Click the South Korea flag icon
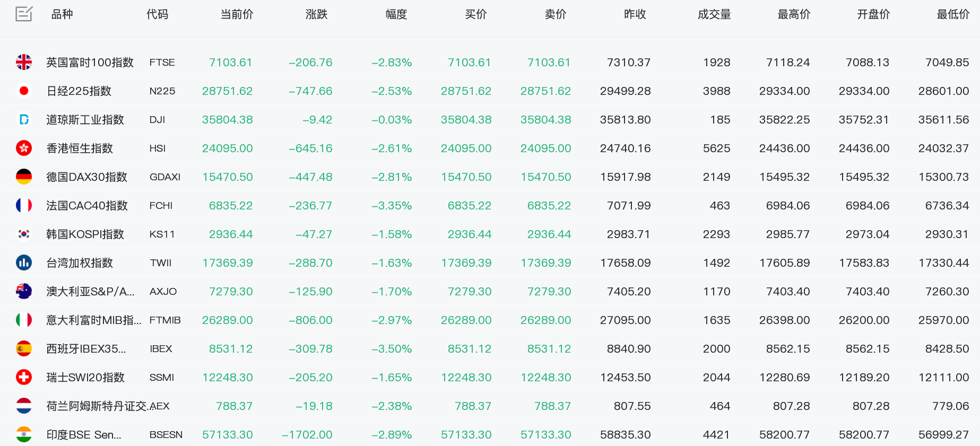 click(24, 234)
